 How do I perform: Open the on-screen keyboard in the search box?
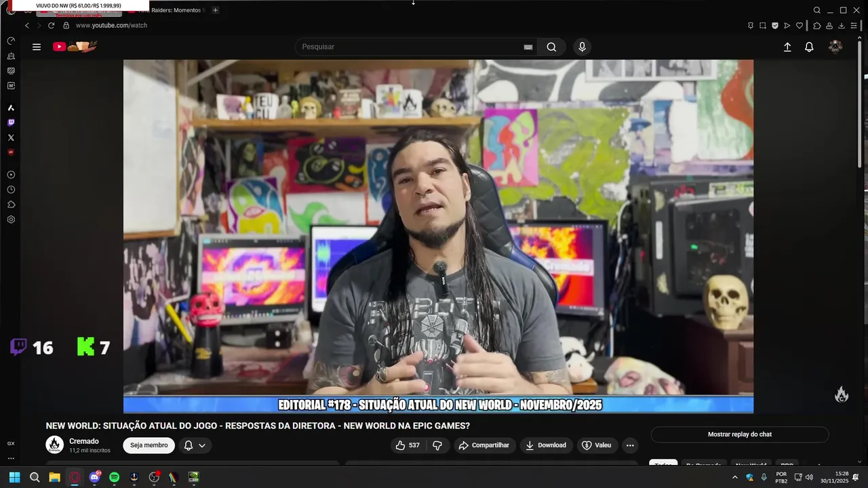click(x=528, y=47)
